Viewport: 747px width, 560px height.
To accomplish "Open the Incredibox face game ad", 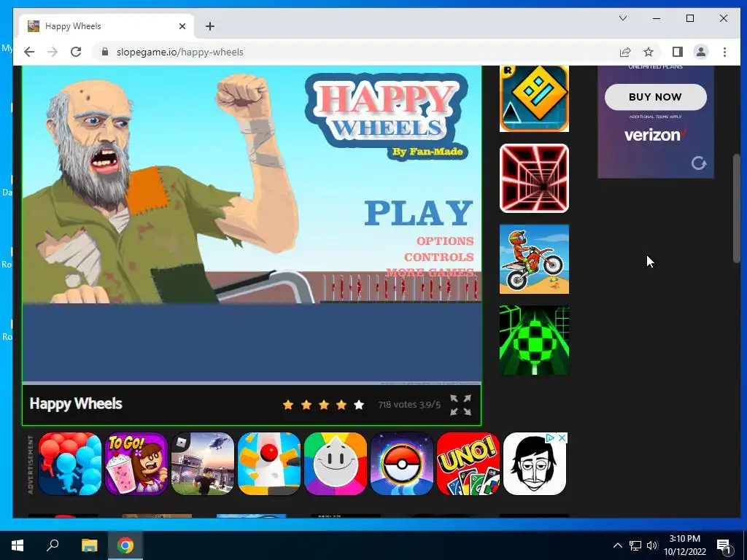I will [535, 464].
